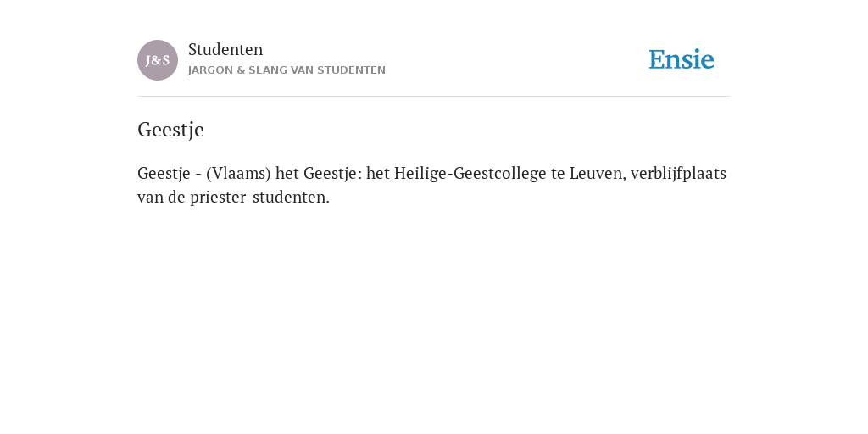Click the horizontal divider below the header
868x434 pixels.
(x=434, y=97)
